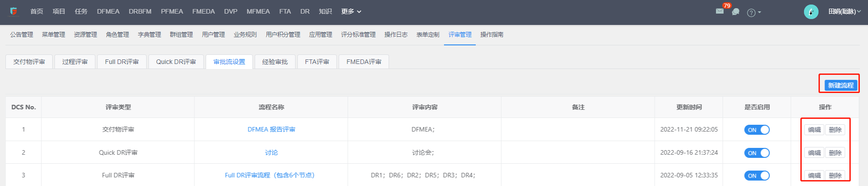Screen dimensions: 868x186
Task: Open the 田娟 user account dropdown
Action: tap(844, 12)
